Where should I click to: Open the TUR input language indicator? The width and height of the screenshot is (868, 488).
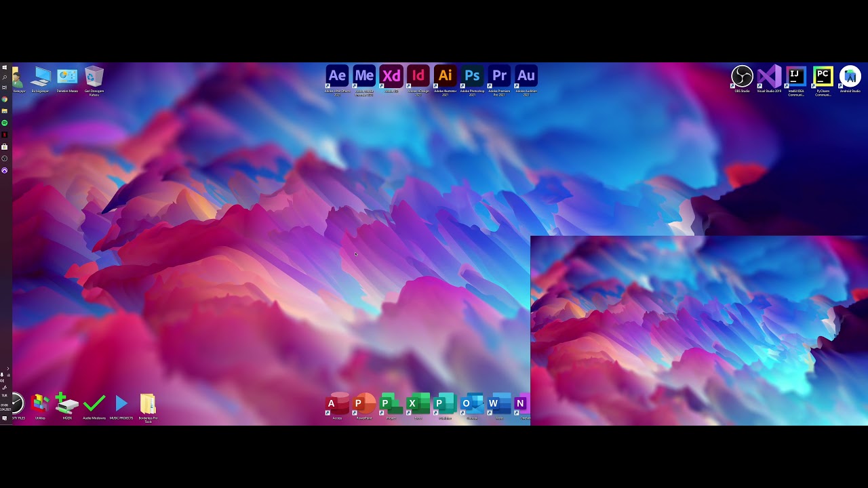5,395
